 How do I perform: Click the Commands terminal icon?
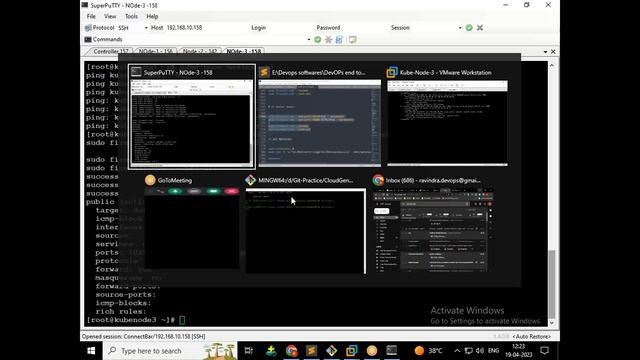[x=88, y=40]
